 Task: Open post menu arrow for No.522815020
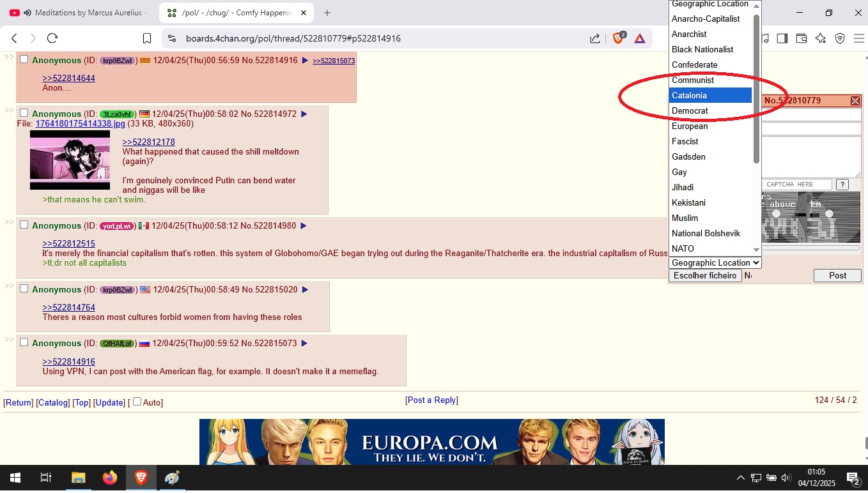pyautogui.click(x=305, y=289)
